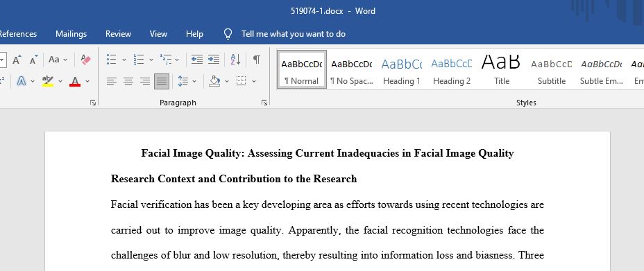Image resolution: width=644 pixels, height=271 pixels.
Task: Apply the Subtitle style
Action: click(x=552, y=70)
